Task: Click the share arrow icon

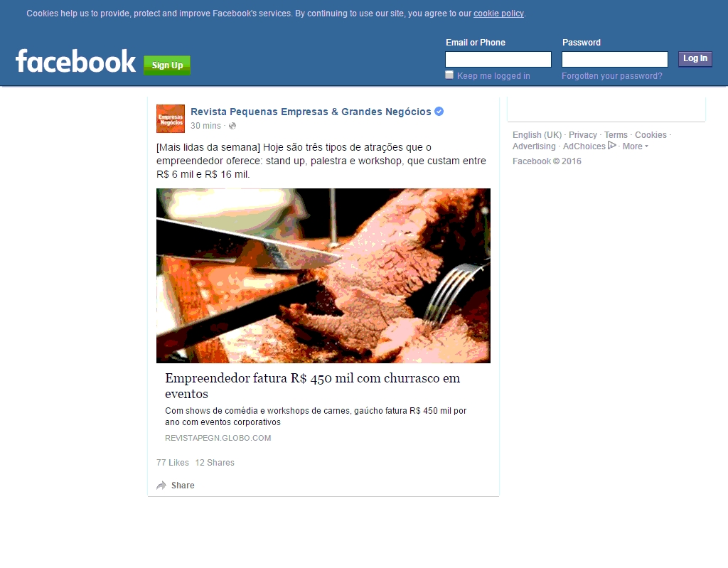Action: click(x=161, y=486)
